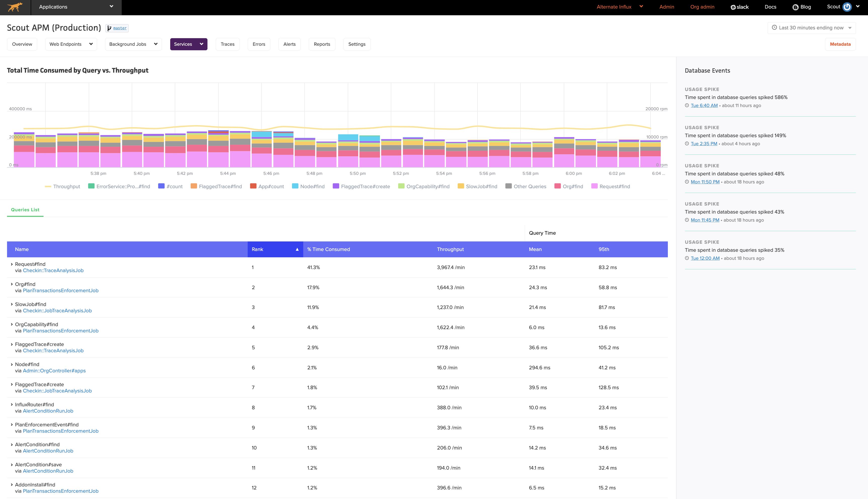
Task: Open Admin::OrgController#apps link
Action: 54,371
